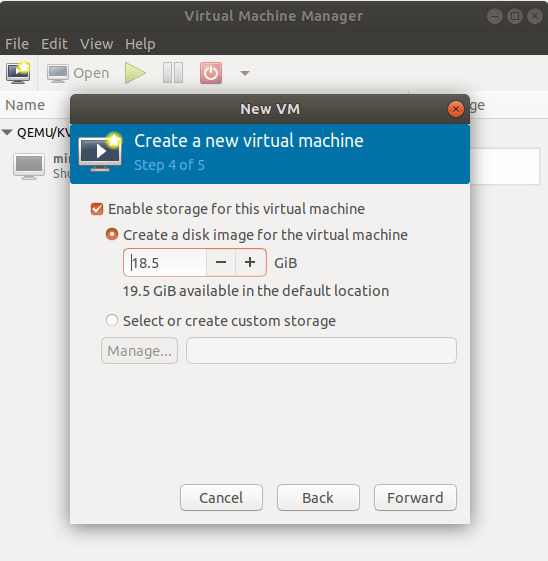This screenshot has width=548, height=561.
Task: Click the '19.5 GiB available' text
Action: 256,291
